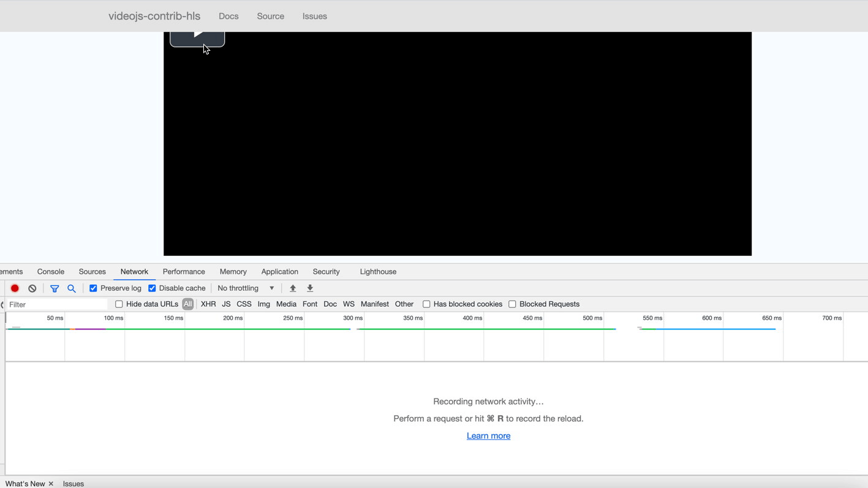Click the 100 ms marker on timeline

tap(113, 318)
